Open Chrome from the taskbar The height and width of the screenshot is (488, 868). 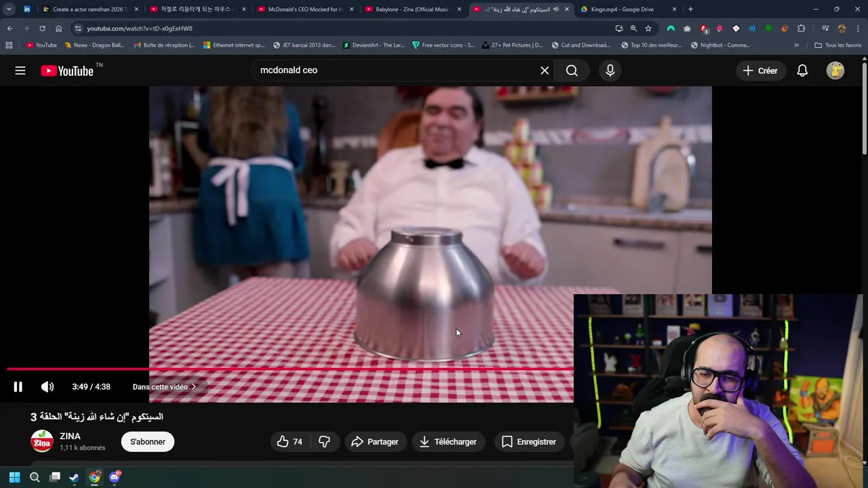point(94,477)
